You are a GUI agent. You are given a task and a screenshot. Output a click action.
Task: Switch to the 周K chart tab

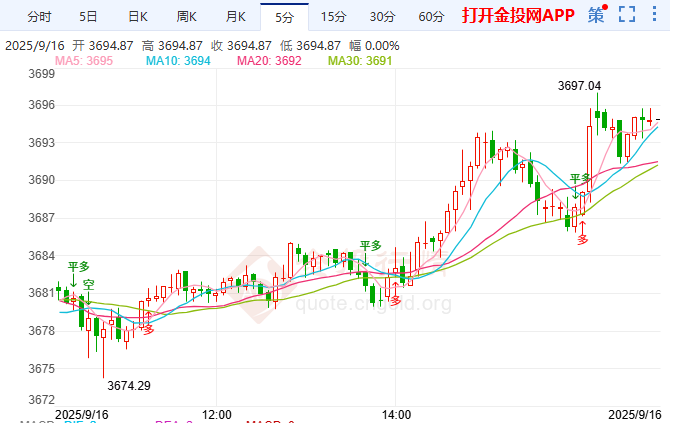coord(186,17)
